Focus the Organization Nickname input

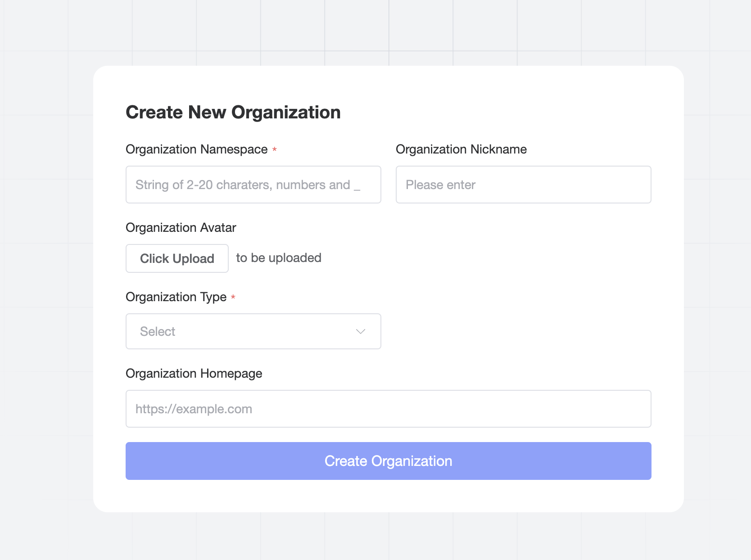(523, 185)
